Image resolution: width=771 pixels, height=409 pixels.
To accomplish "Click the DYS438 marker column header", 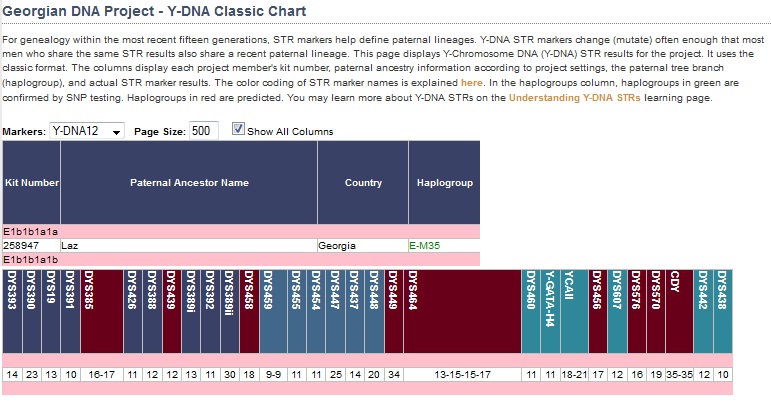I will click(723, 310).
